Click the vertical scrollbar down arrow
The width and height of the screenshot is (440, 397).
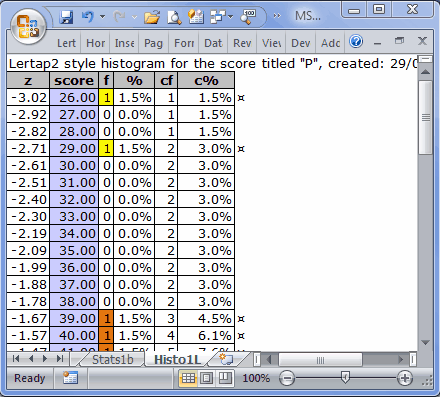click(x=425, y=342)
